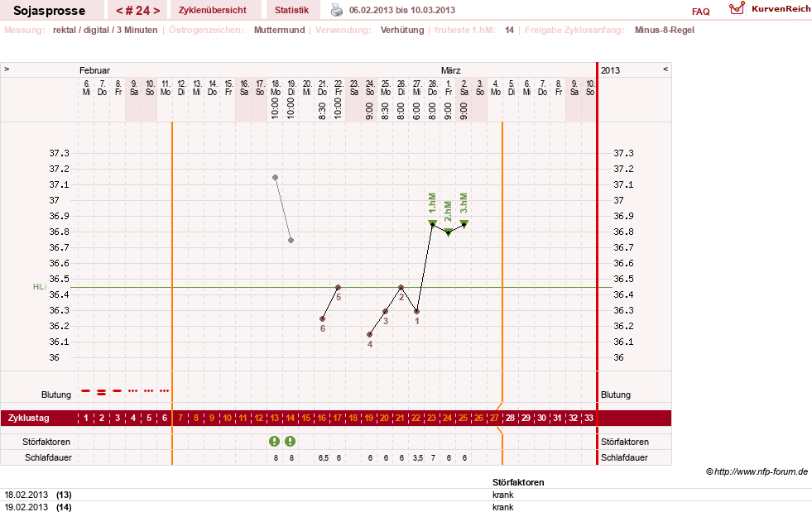Click the März month label

pos(450,70)
